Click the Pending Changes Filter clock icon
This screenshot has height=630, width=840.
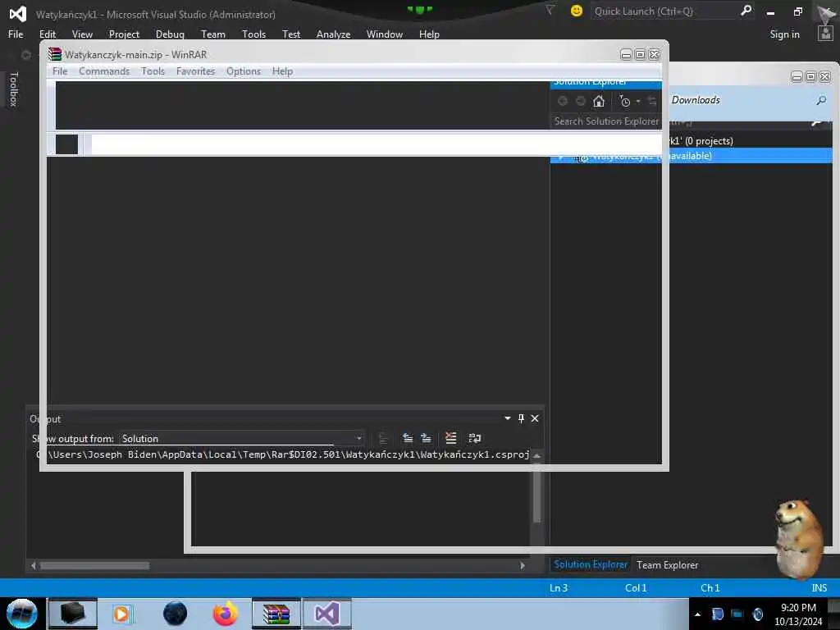(x=624, y=101)
